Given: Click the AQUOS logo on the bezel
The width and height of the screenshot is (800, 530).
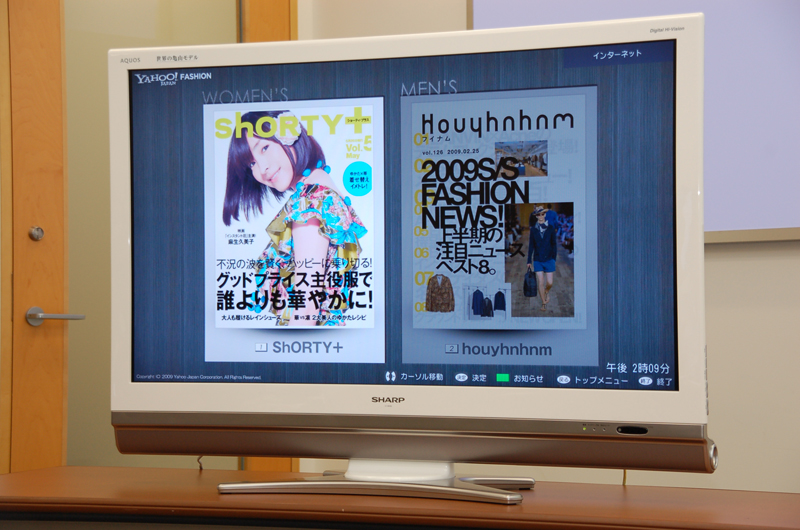Looking at the screenshot, I should pos(130,60).
